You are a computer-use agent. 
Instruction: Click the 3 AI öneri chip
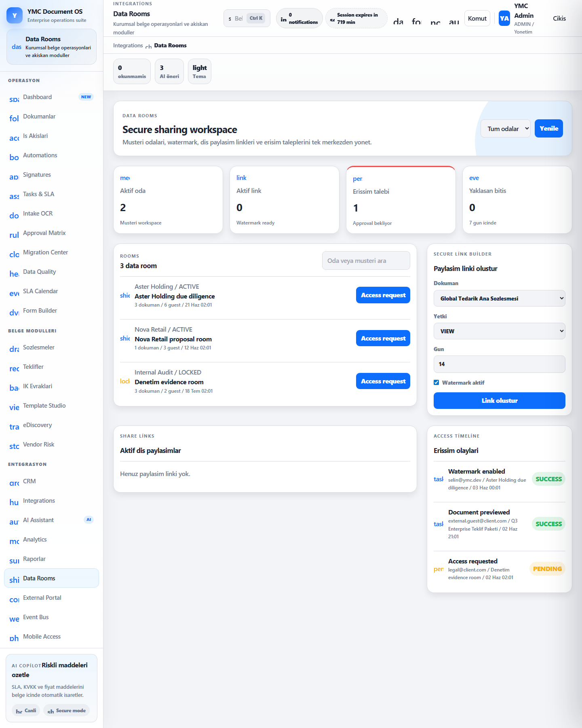(x=169, y=72)
